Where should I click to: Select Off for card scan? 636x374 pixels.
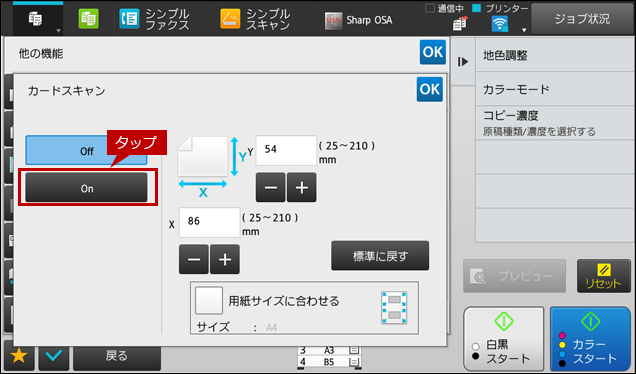click(x=86, y=151)
